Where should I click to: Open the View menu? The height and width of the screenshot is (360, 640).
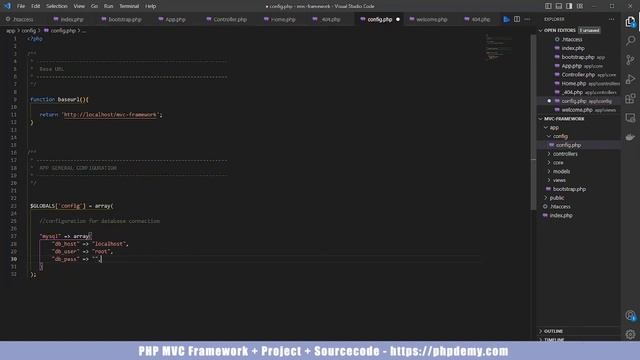[x=79, y=6]
